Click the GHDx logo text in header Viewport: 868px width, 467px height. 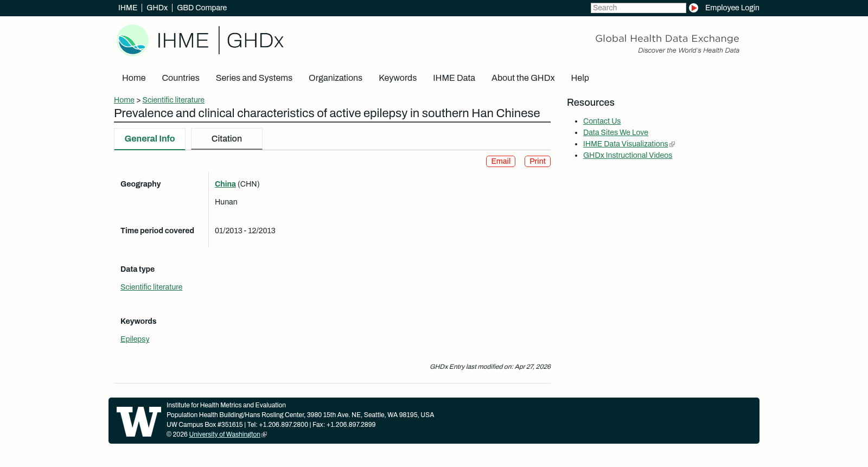[255, 41]
